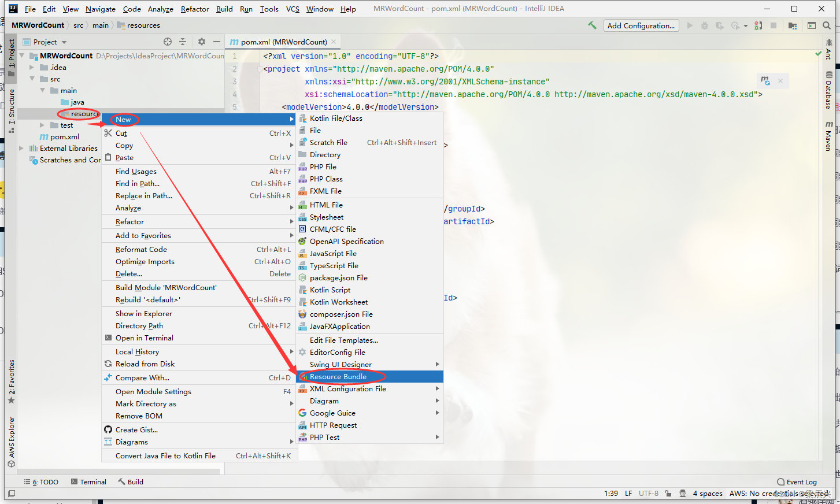Click the Stop square icon in toolbar
Image resolution: width=840 pixels, height=504 pixels.
click(x=774, y=25)
